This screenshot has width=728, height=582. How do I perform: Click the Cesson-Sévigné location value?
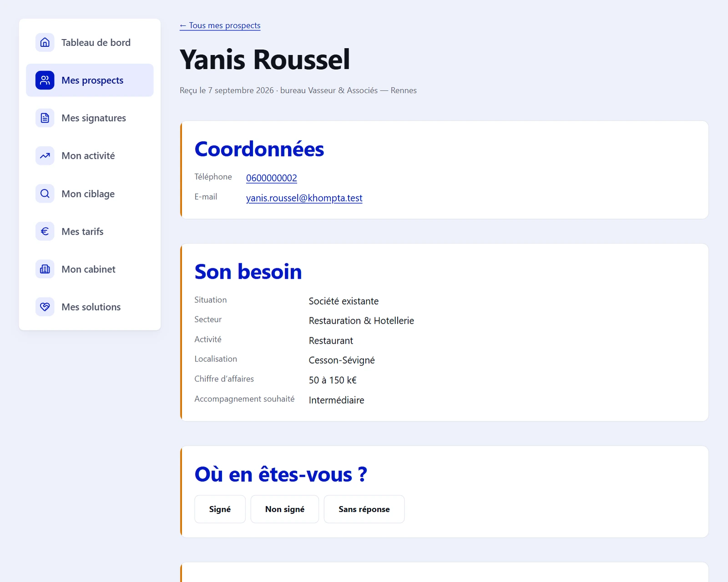[x=342, y=360]
